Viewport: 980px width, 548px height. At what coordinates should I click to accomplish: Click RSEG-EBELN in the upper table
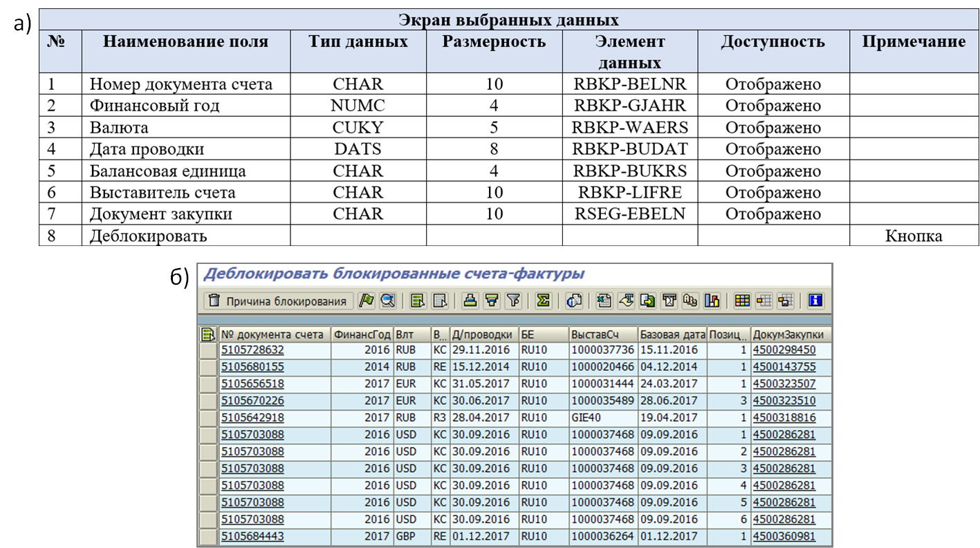pos(629,214)
